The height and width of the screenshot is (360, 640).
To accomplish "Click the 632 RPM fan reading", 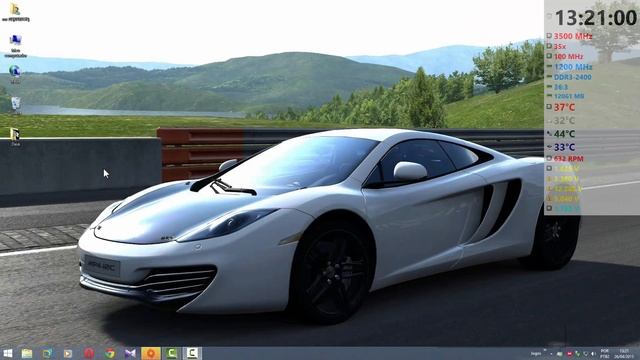I will coord(569,158).
